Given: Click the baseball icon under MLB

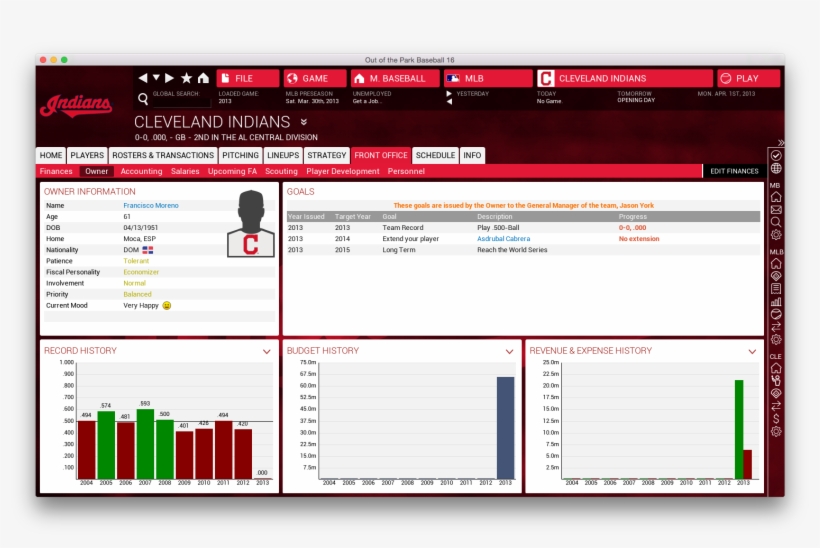Looking at the screenshot, I should [776, 314].
